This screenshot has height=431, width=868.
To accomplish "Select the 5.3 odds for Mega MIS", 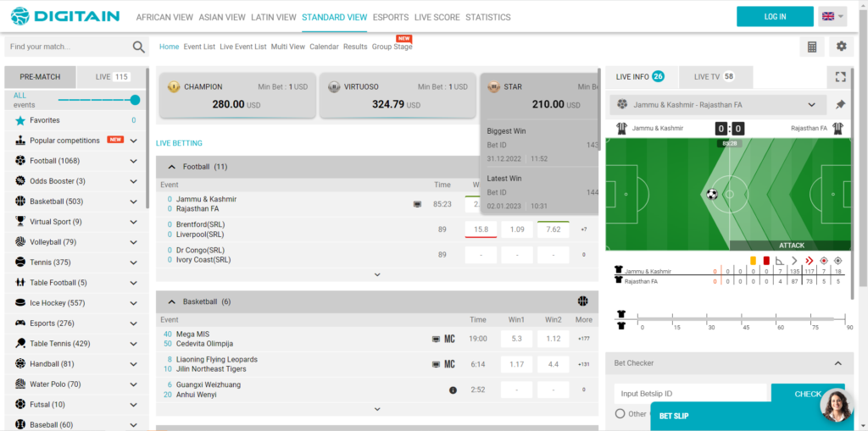I will (x=516, y=340).
